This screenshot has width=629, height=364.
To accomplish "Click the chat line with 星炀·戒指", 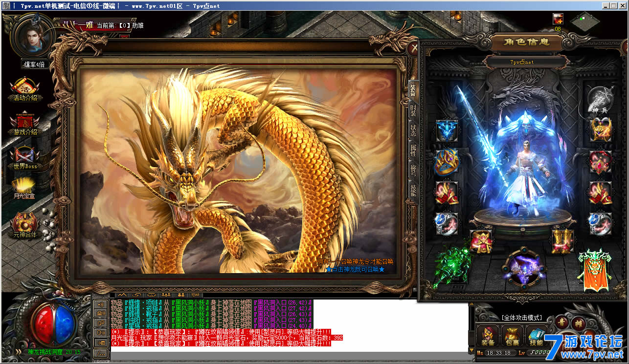I will pyautogui.click(x=212, y=326).
